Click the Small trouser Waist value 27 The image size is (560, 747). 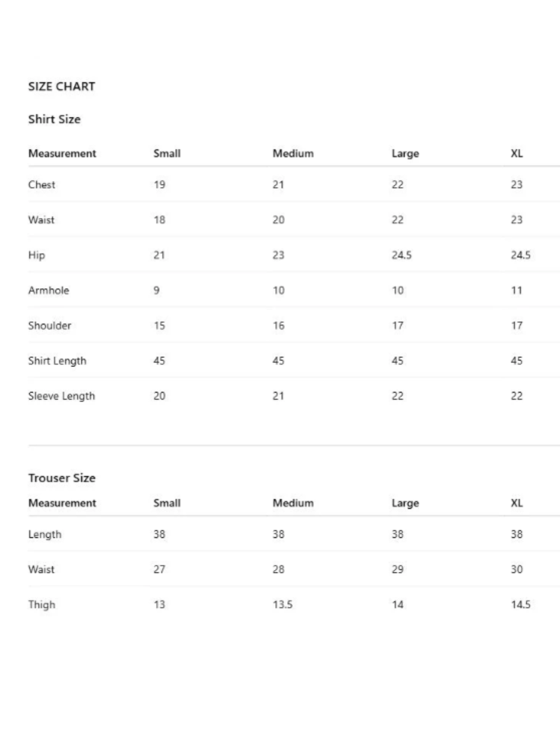[x=159, y=569]
